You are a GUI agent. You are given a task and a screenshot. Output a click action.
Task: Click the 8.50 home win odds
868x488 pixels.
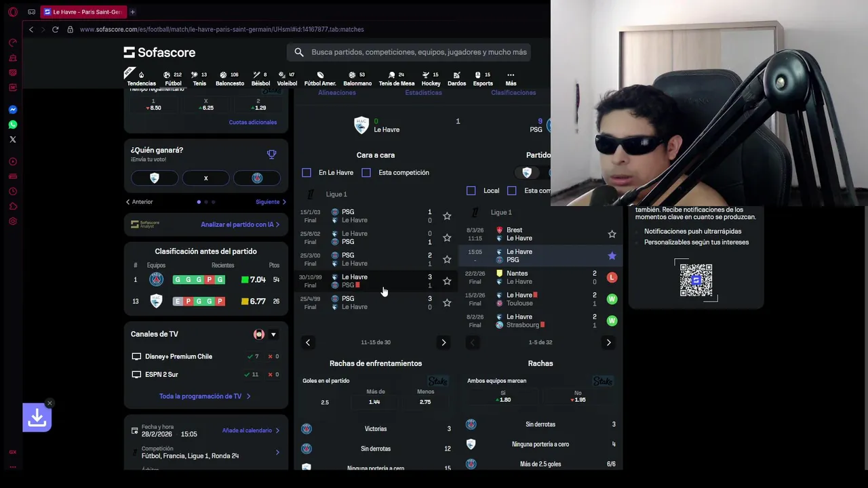tap(154, 104)
